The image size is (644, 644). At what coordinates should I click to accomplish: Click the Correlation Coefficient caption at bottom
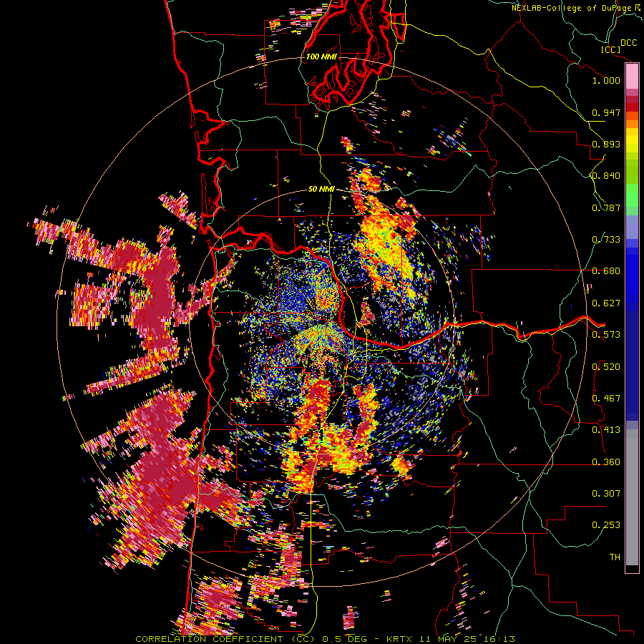[x=325, y=639]
